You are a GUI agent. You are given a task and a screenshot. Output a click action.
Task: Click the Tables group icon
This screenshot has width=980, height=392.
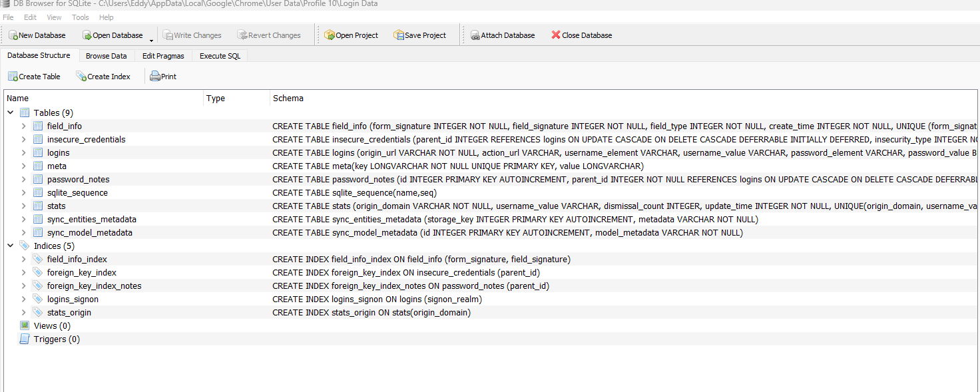pyautogui.click(x=25, y=112)
